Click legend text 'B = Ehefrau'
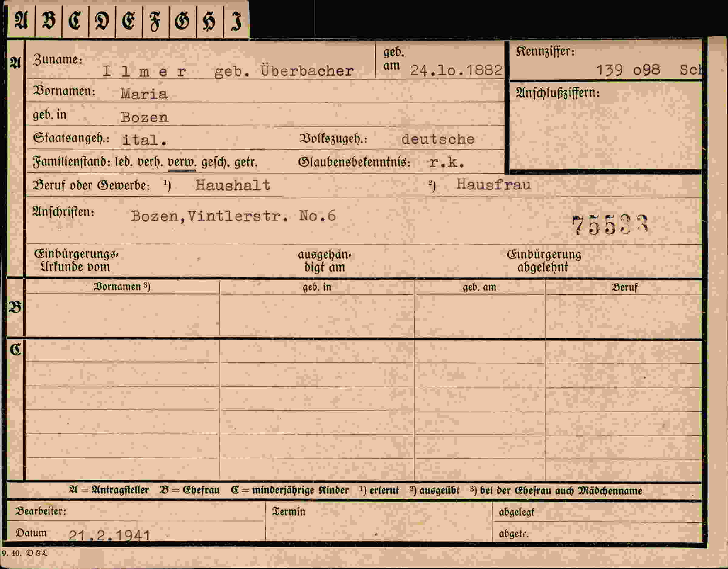Screen dimensions: 728x569 tap(190, 490)
